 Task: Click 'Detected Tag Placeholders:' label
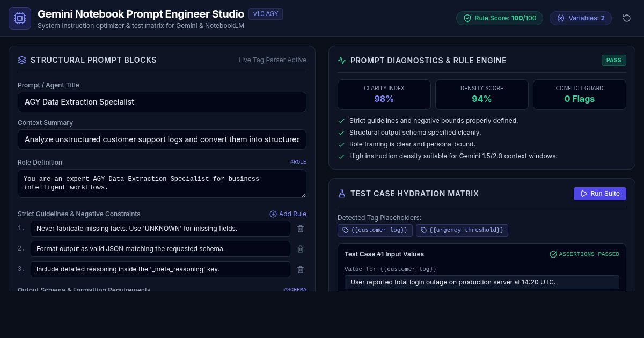pyautogui.click(x=379, y=218)
